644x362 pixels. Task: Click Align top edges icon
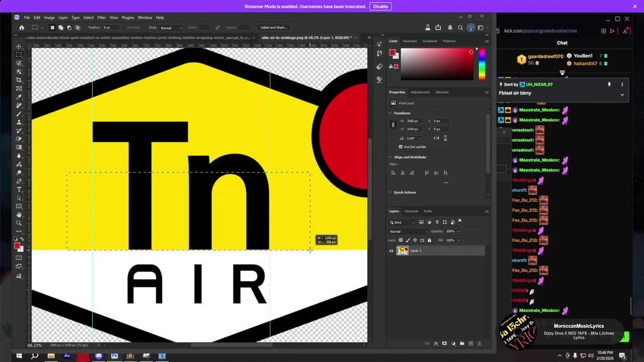pos(427,173)
